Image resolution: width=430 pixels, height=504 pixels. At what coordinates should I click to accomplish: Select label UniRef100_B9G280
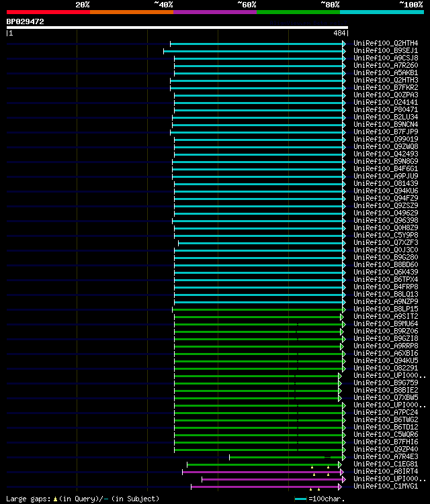[x=386, y=258]
